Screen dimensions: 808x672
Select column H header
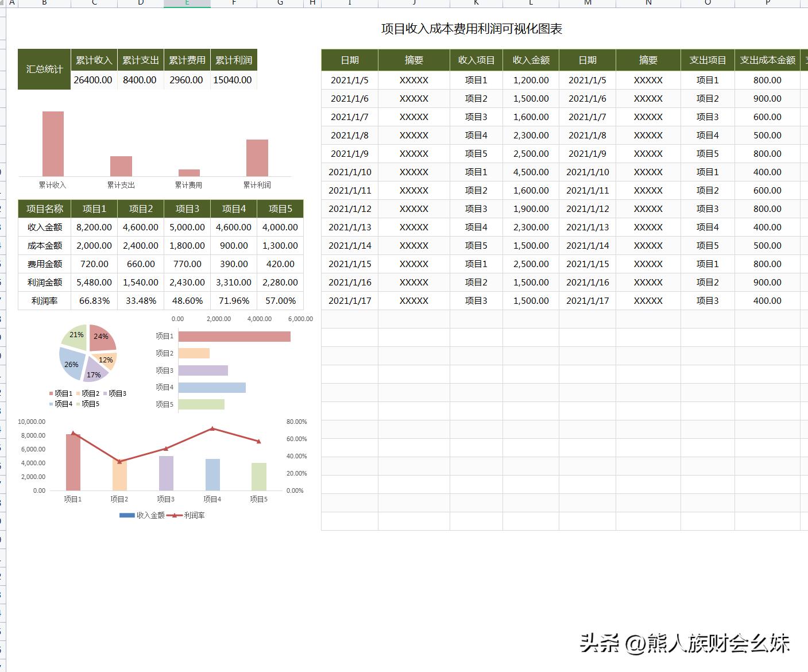coord(312,2)
